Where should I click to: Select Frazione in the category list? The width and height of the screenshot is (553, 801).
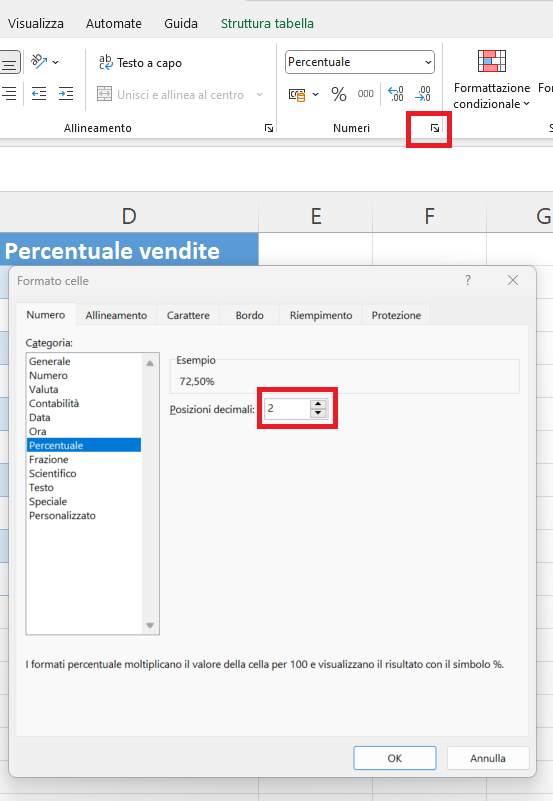tap(84, 460)
